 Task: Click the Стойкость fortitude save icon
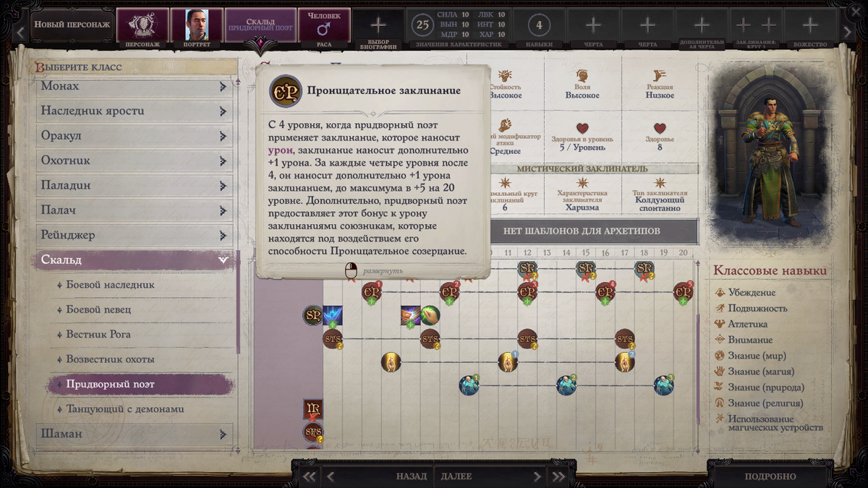(x=505, y=75)
